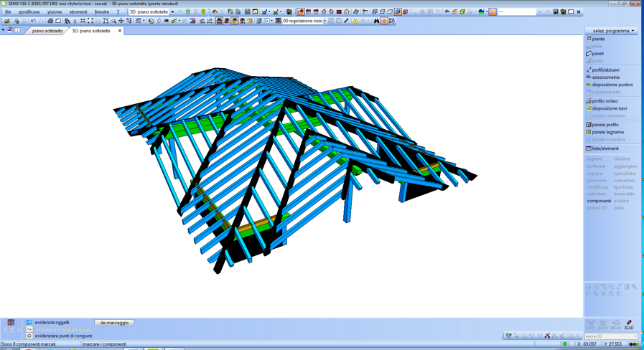Click the 'de-marcaggio' button
Screen dimensions: 644x350
tap(114, 323)
